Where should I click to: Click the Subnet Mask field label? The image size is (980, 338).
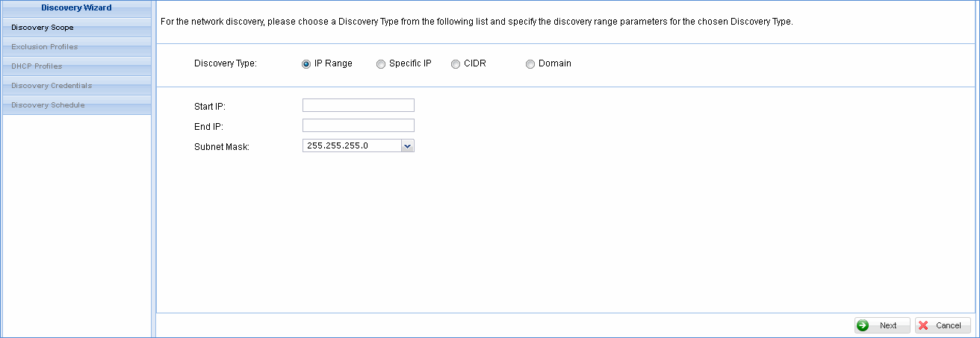coord(221,147)
